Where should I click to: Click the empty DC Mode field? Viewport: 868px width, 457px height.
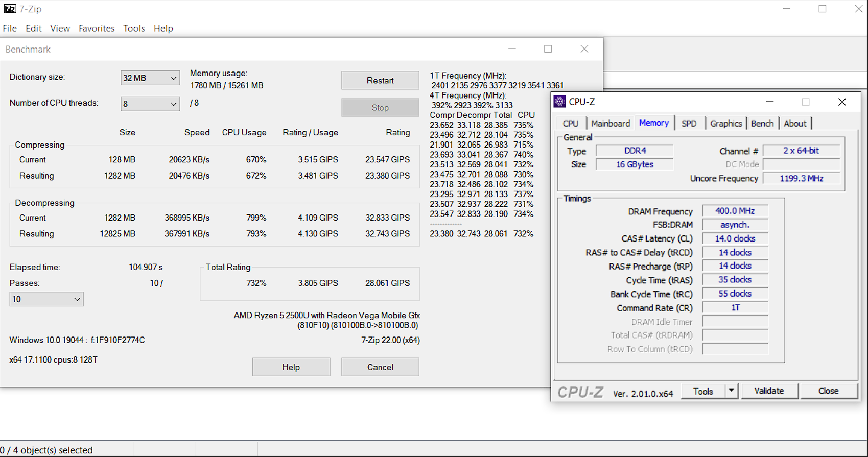click(x=801, y=164)
